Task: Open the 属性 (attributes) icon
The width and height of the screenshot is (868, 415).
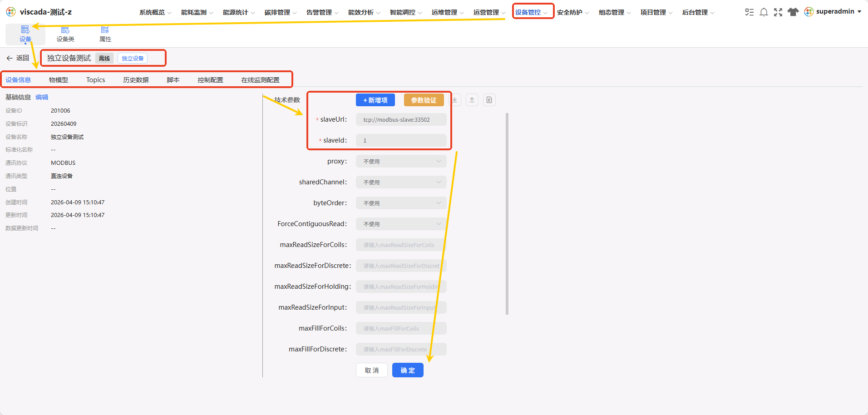Action: click(x=105, y=30)
